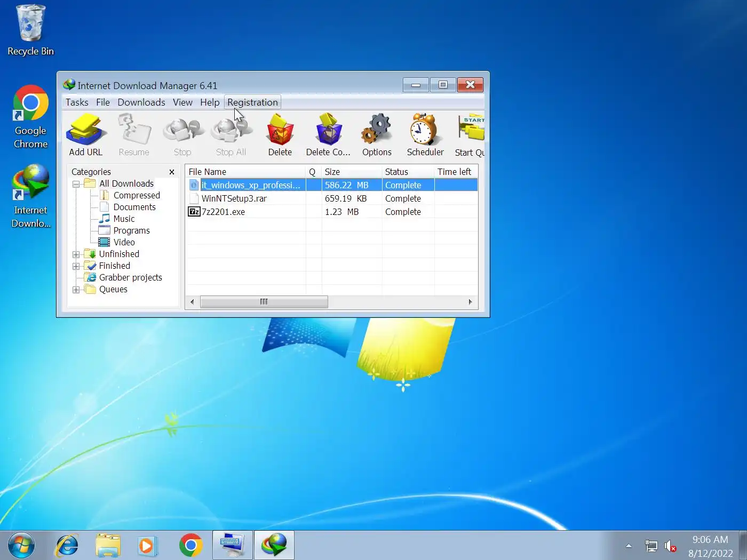Click the Internet Download Manager desktop shortcut

tap(30, 196)
